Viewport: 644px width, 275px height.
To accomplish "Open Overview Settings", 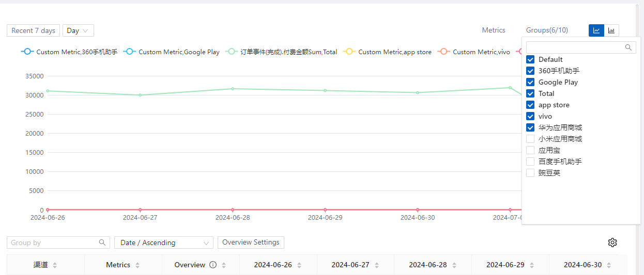I will pos(251,242).
